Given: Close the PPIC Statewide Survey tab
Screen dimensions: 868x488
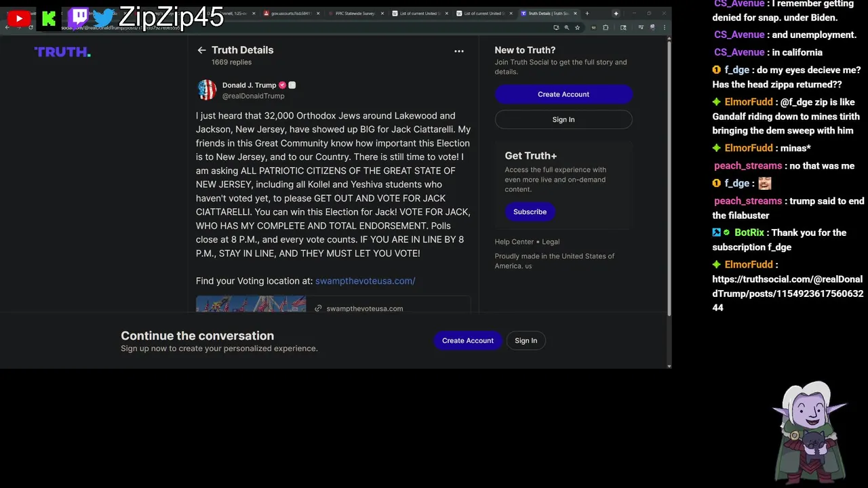Looking at the screenshot, I should pos(382,13).
